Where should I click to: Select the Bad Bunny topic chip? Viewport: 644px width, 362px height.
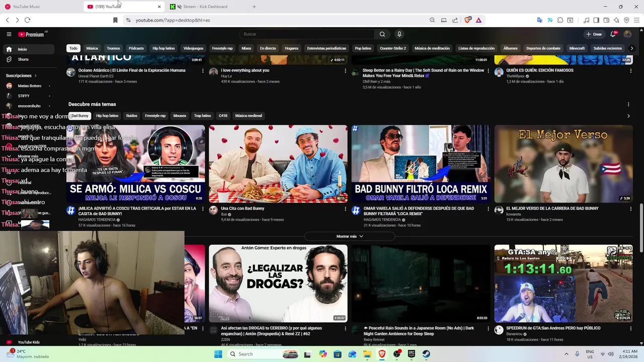point(79,116)
